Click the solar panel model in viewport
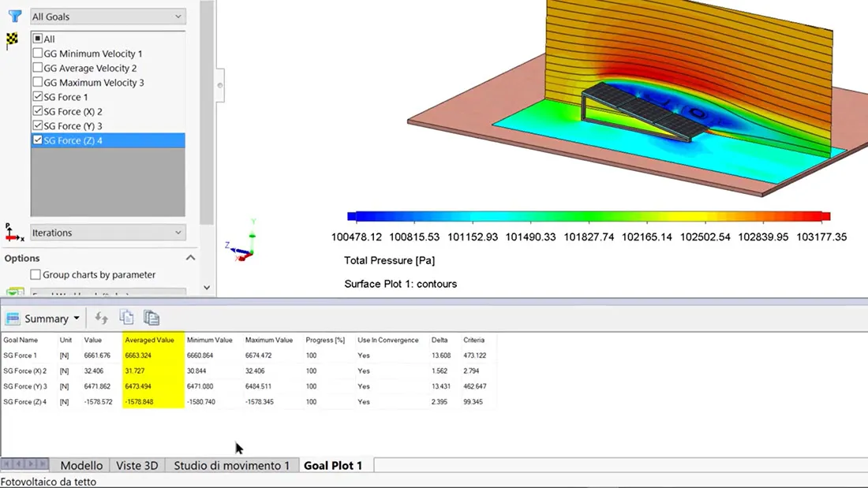 pos(645,110)
